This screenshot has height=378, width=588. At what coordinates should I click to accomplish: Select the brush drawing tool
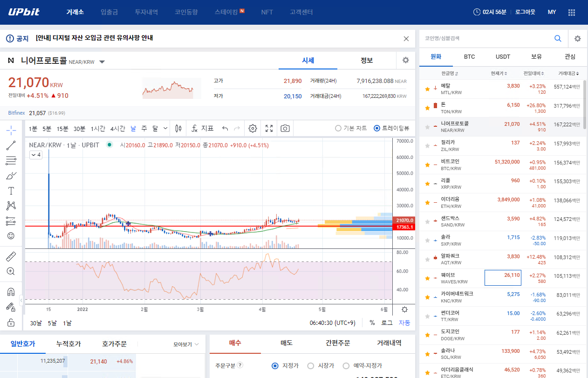point(11,176)
